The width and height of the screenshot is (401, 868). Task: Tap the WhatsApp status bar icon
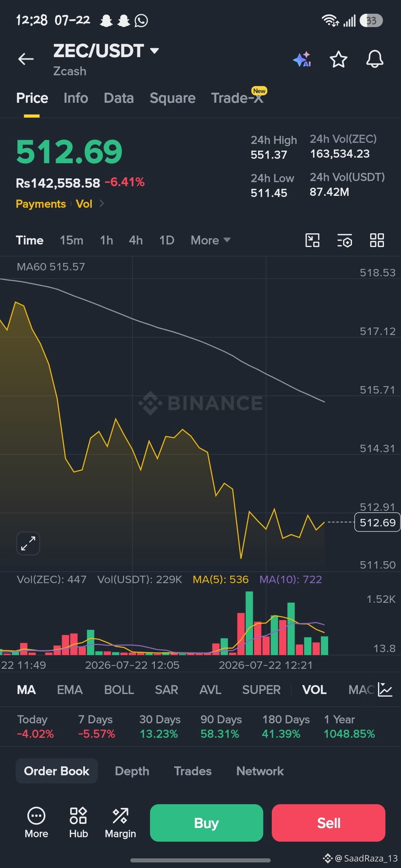click(x=141, y=20)
